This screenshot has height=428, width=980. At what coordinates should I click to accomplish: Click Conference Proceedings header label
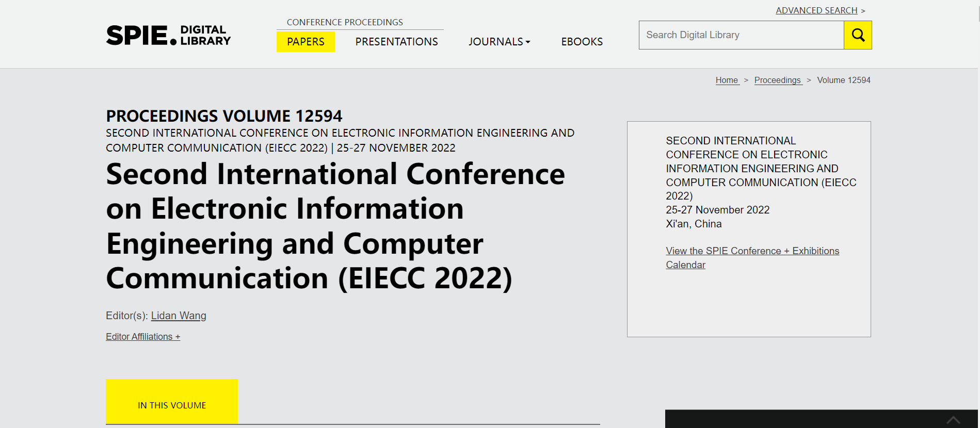click(345, 22)
